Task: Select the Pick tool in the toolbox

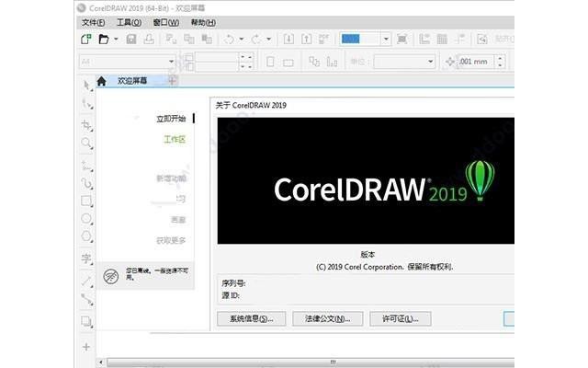Action: tap(87, 86)
